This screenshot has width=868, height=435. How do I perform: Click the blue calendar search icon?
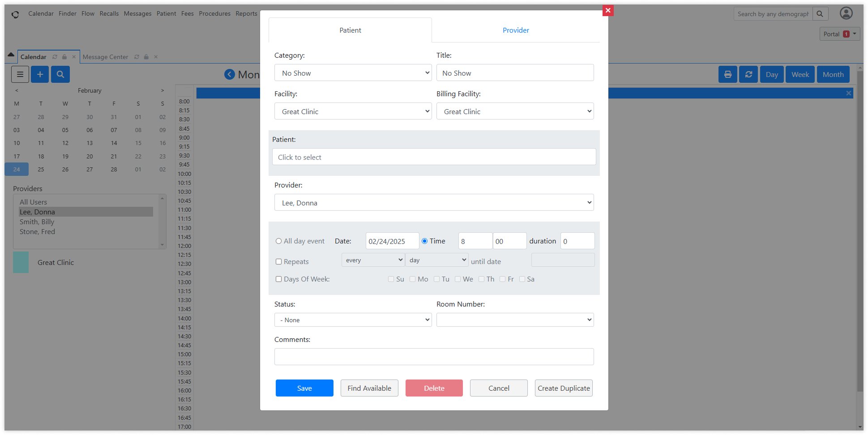pyautogui.click(x=60, y=74)
